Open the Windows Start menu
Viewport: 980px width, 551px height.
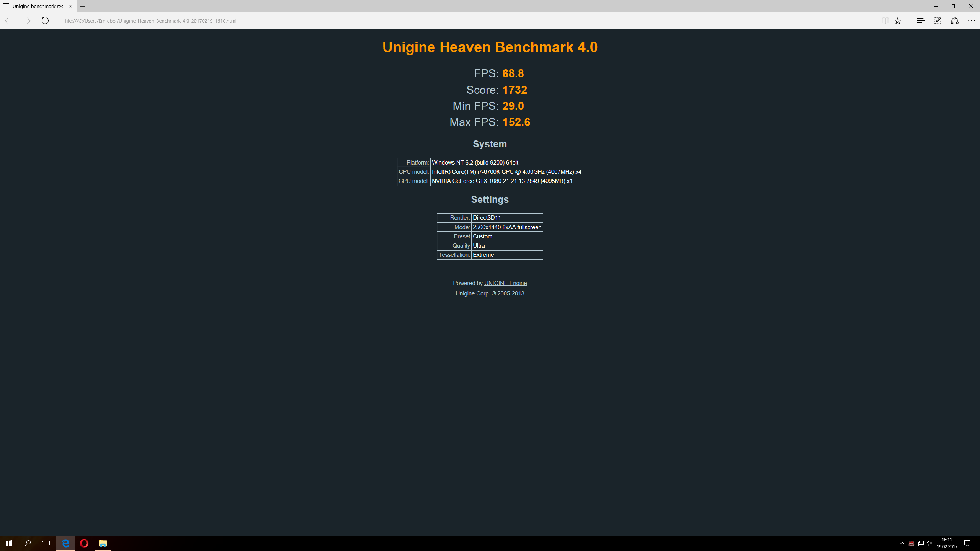point(9,543)
